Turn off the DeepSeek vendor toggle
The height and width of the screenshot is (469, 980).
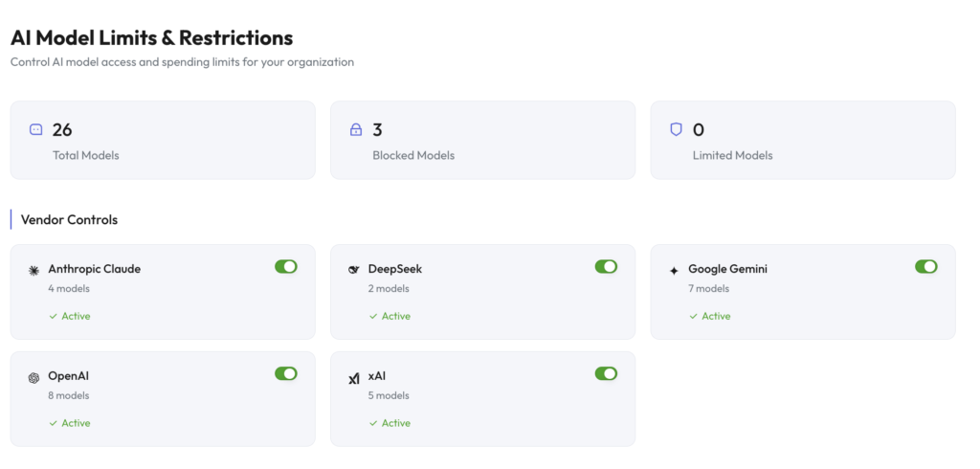[x=606, y=267]
